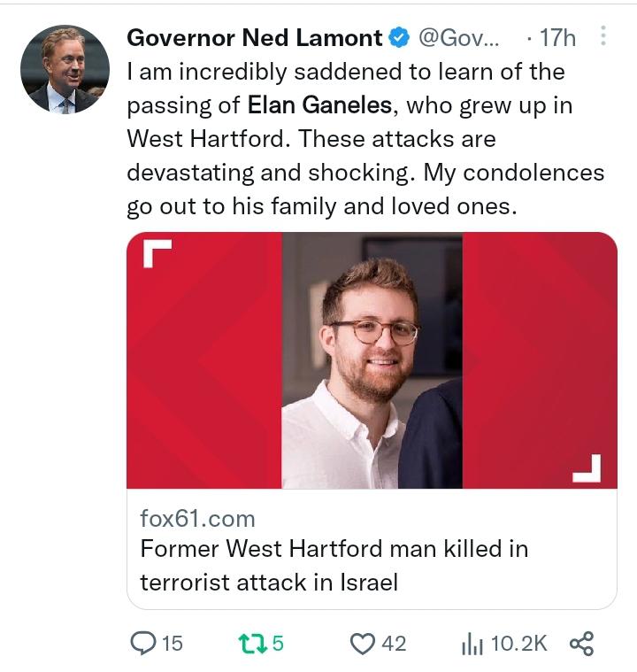Screen dimensions: 637x672
Task: Click the reply speech bubble icon
Action: pos(143,643)
